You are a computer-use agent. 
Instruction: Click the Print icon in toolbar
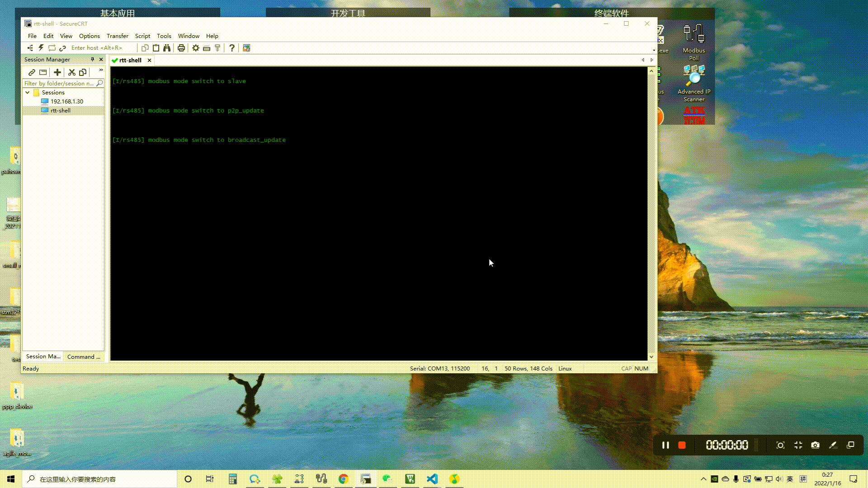(181, 48)
